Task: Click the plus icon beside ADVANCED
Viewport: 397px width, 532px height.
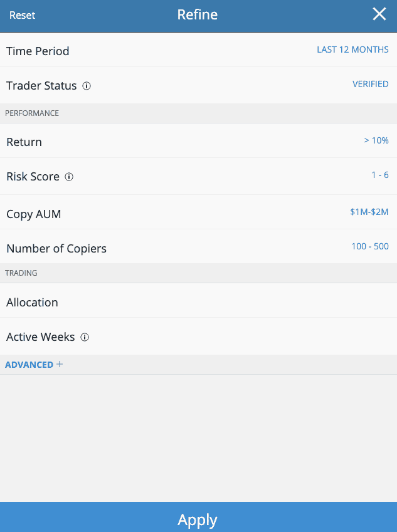Action: pyautogui.click(x=60, y=364)
